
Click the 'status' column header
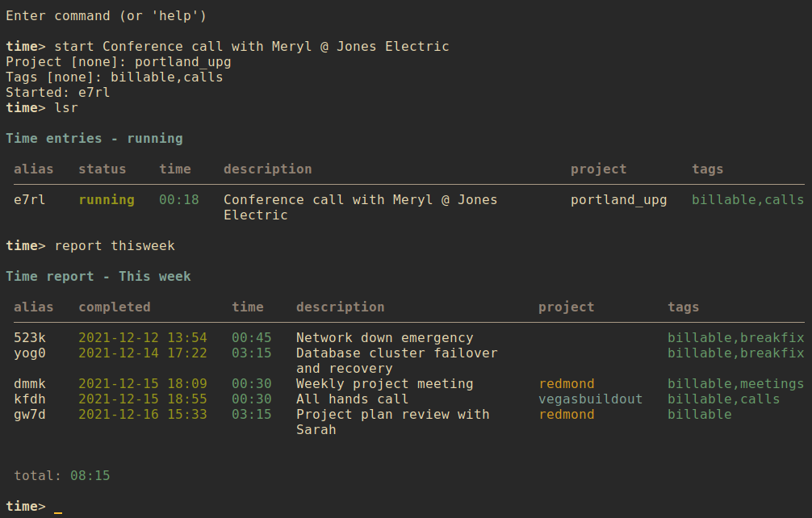103,169
